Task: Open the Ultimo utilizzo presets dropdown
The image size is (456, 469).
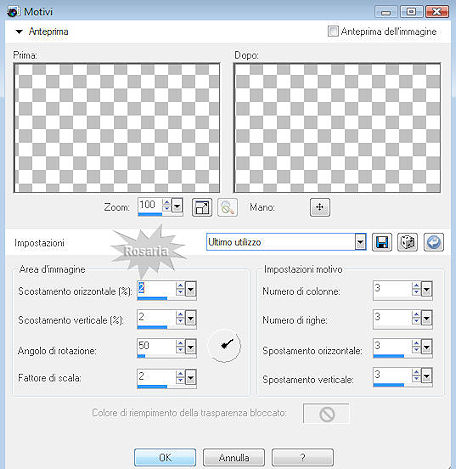Action: click(x=360, y=242)
